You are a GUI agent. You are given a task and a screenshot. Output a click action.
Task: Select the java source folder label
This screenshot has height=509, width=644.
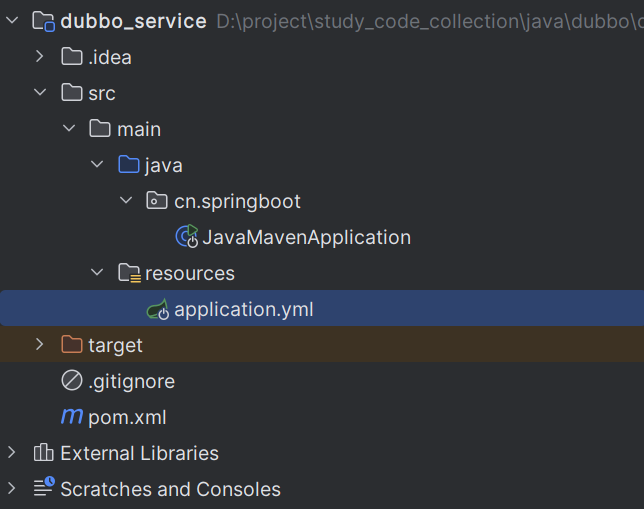(163, 165)
